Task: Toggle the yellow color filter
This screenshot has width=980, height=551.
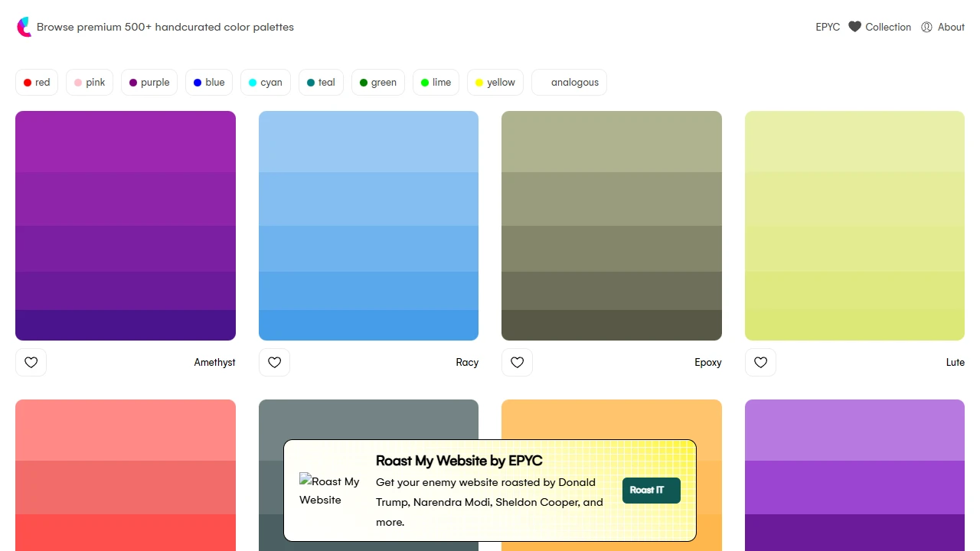Action: pos(495,82)
